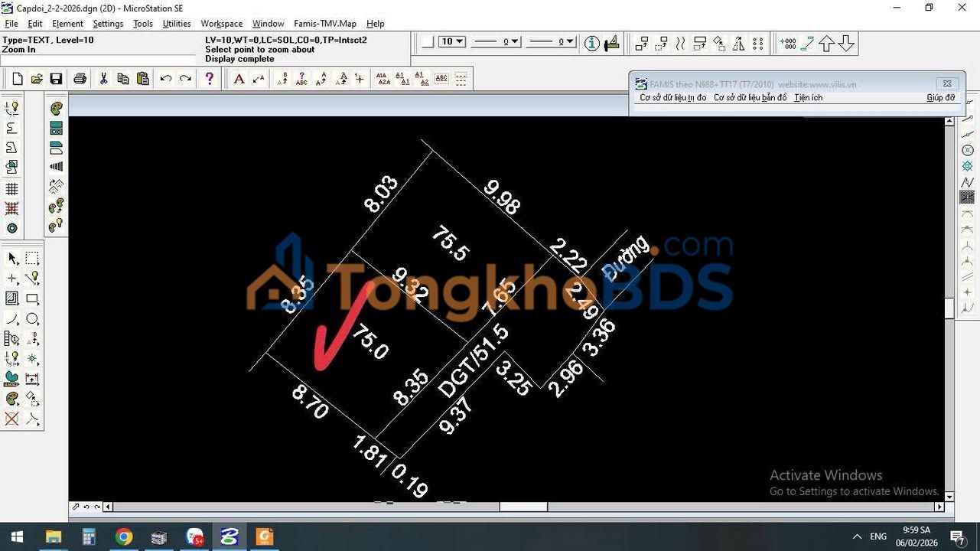
Task: Open the line weight dropdown
Action: (569, 42)
